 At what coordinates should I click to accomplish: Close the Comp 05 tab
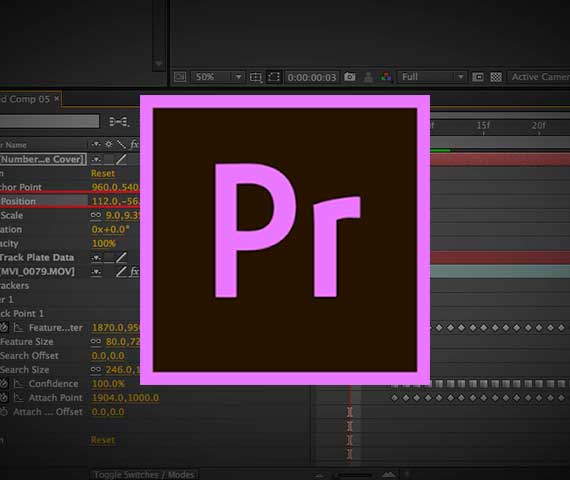pos(57,99)
